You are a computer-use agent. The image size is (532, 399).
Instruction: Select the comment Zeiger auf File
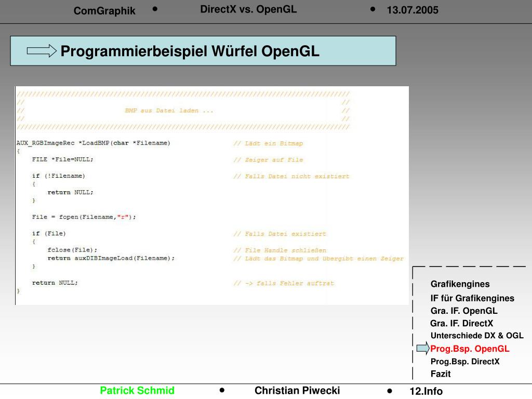(268, 160)
